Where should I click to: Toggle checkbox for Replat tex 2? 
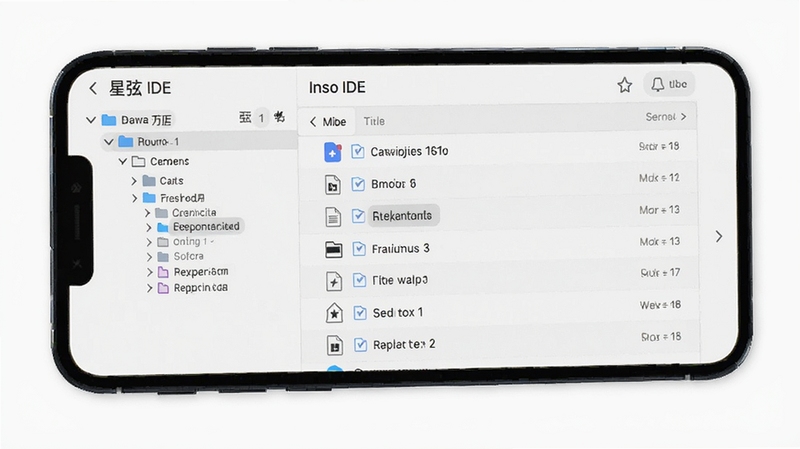361,345
